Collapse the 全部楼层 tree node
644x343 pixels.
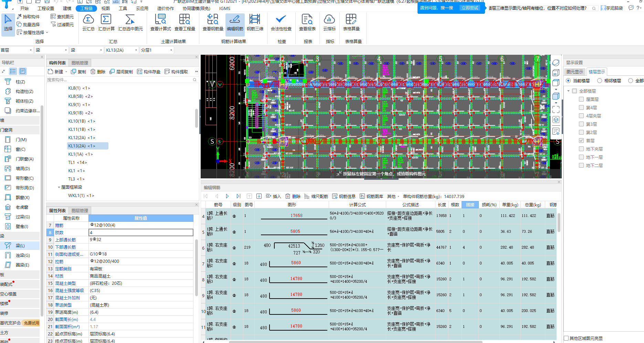[x=569, y=91]
